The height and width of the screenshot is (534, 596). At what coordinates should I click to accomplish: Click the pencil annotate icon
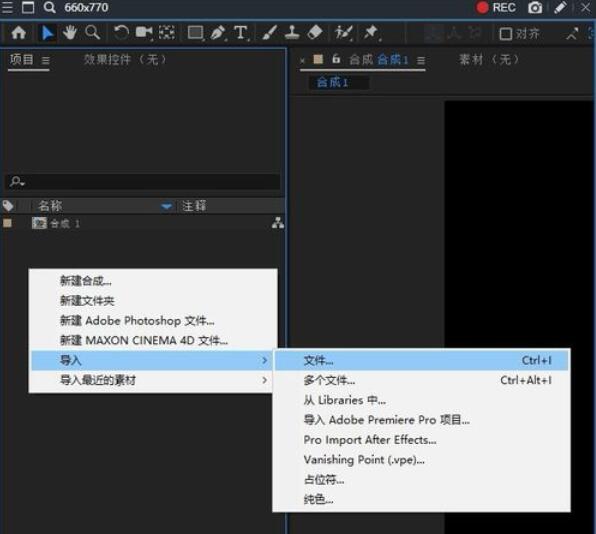click(x=560, y=8)
